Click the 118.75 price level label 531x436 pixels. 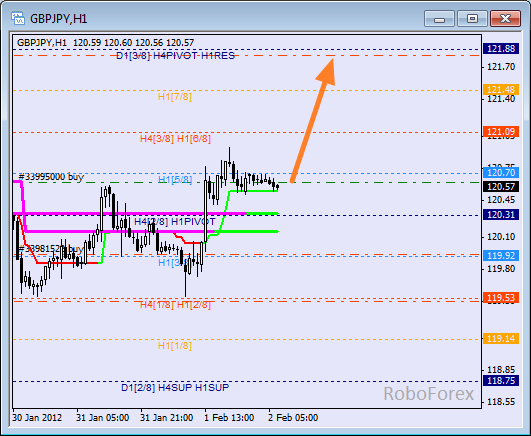501,381
